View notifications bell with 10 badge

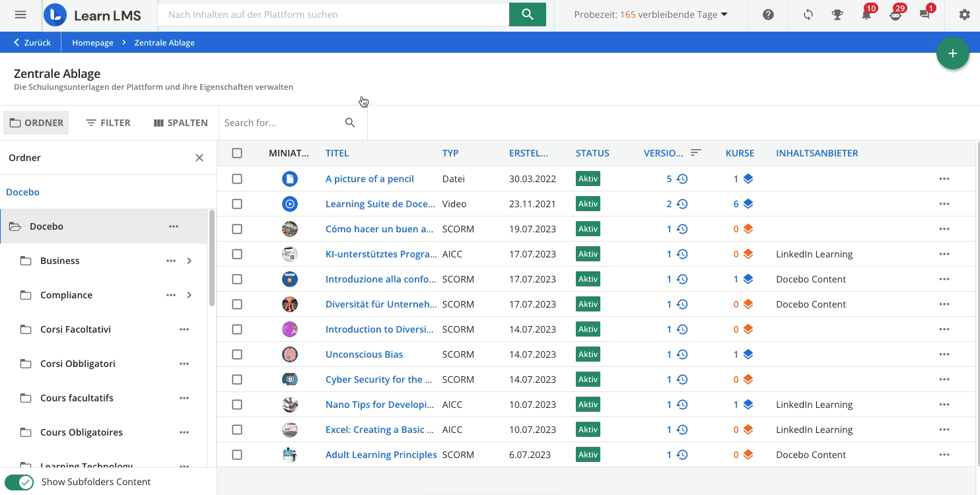866,15
